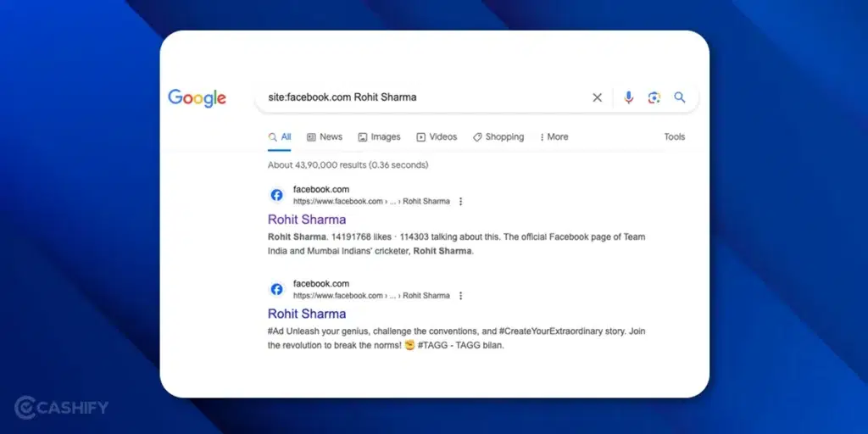
Task: Click the snippet with #CreateYourExtraordinary story
Action: click(456, 338)
